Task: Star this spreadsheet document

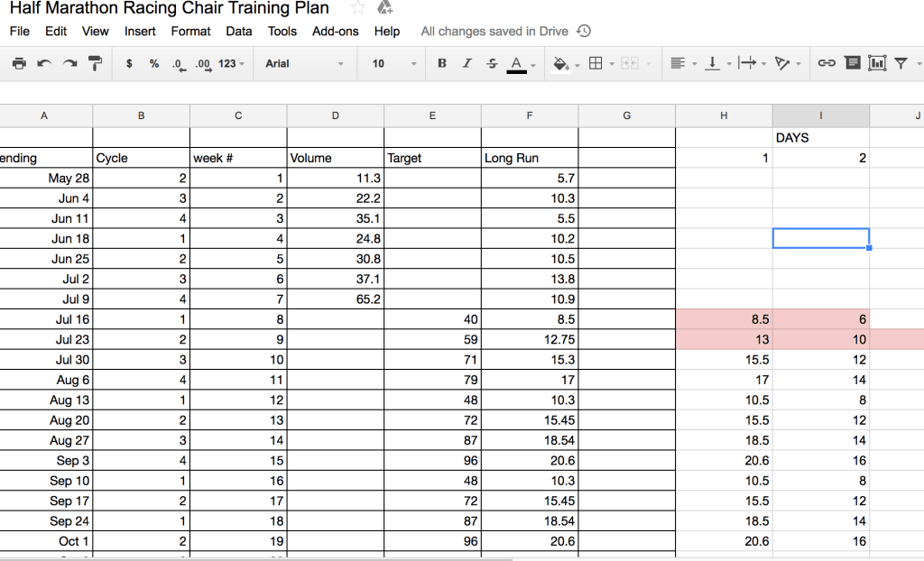Action: tap(357, 8)
